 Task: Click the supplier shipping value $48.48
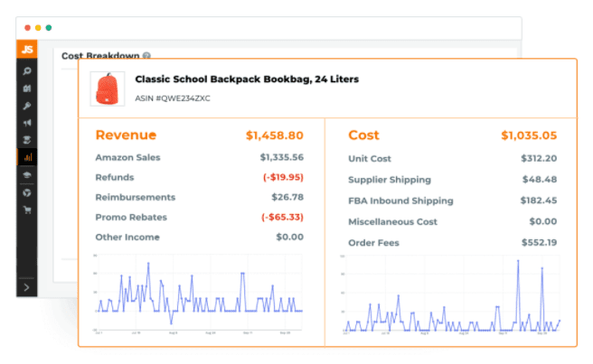click(540, 180)
